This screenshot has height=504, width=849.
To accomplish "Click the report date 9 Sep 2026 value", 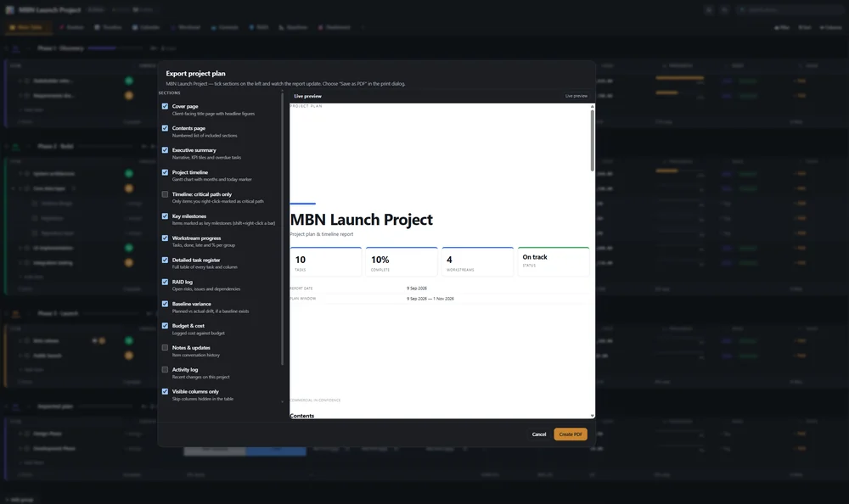I will pos(417,288).
